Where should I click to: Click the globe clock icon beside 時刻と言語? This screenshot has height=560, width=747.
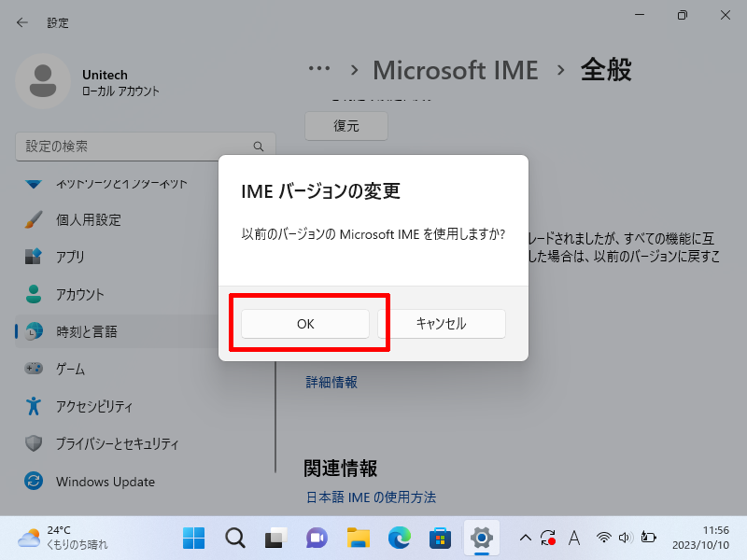[x=34, y=331]
